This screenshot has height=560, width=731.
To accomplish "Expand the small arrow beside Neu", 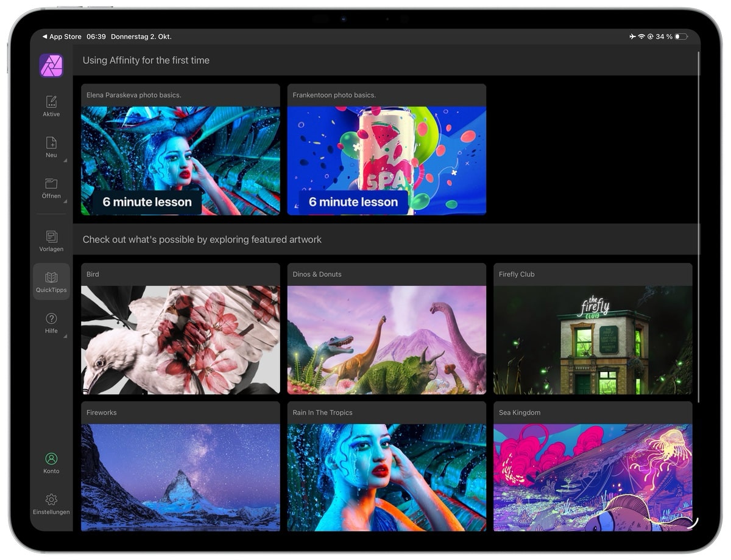I will click(x=65, y=161).
